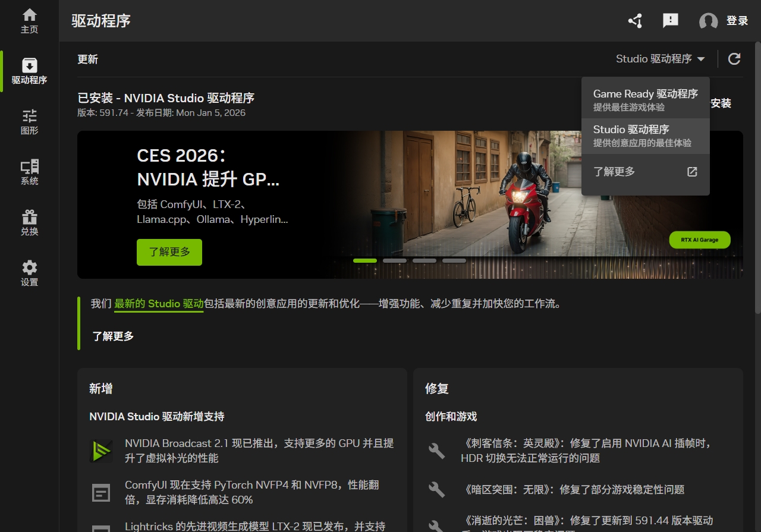Screen dimensions: 761x532
Task: Click the RTX AI Garage badge
Action: pos(700,240)
